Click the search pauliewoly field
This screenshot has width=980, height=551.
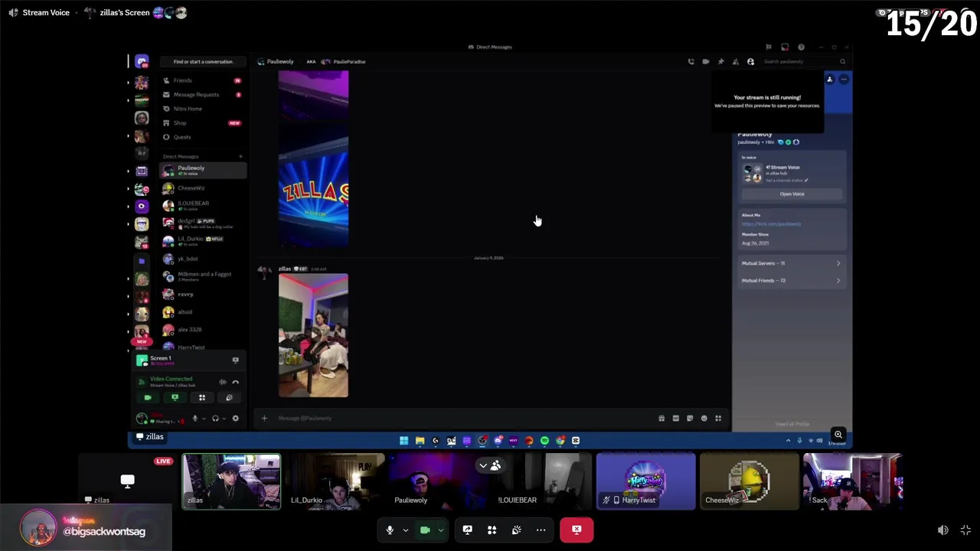click(804, 62)
